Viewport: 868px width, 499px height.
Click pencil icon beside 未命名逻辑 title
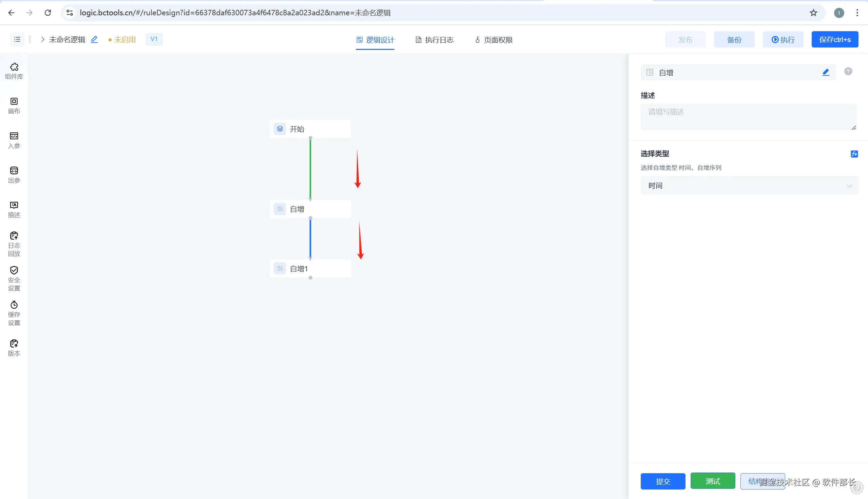click(94, 39)
